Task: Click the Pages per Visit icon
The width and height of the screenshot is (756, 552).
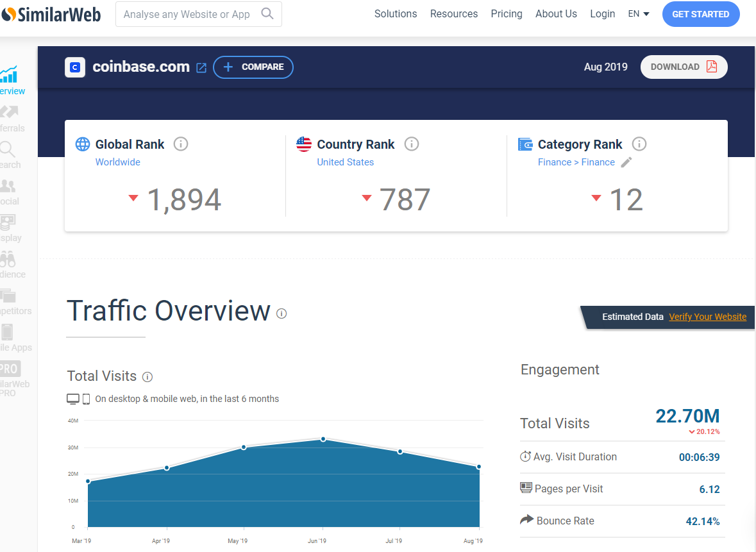Action: tap(526, 488)
